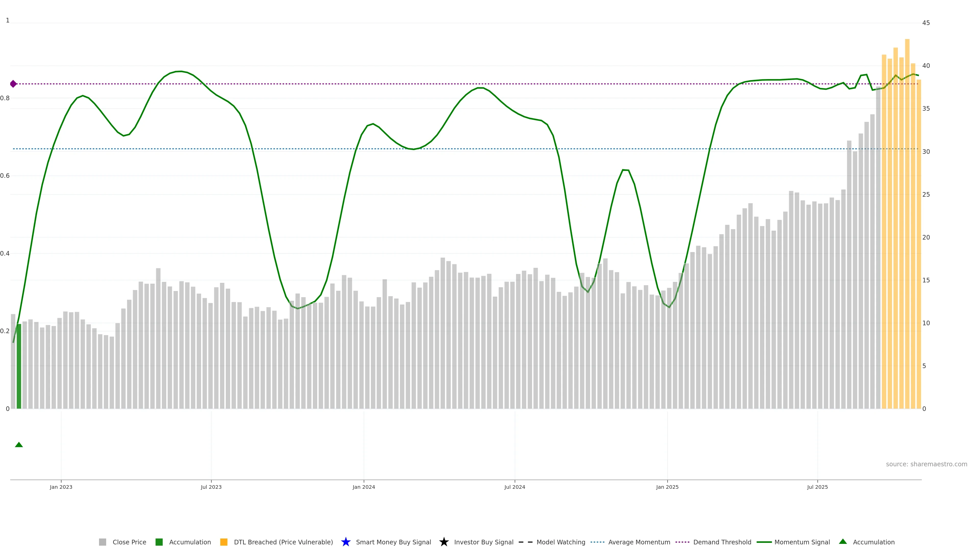Screen dimensions: 980x551
Task: Toggle the Momentum Signal legend label
Action: (802, 542)
